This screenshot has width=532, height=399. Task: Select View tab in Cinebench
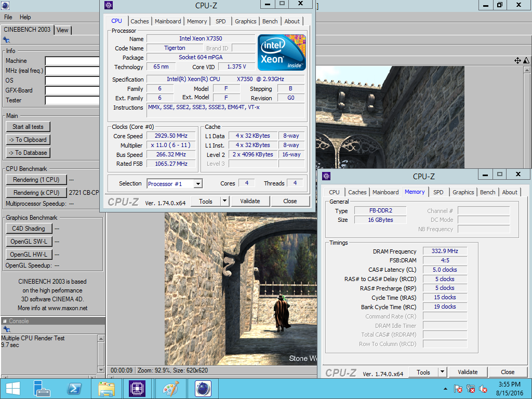tap(62, 30)
